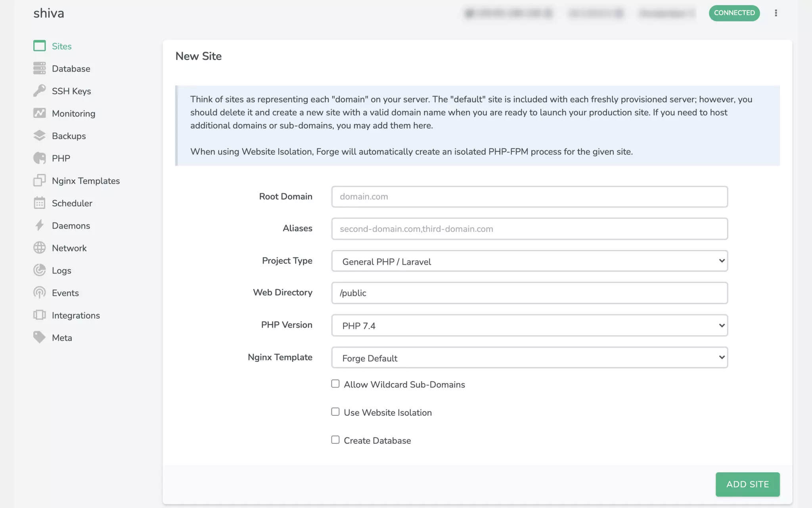
Task: Click the Database sidebar icon
Action: [x=39, y=68]
